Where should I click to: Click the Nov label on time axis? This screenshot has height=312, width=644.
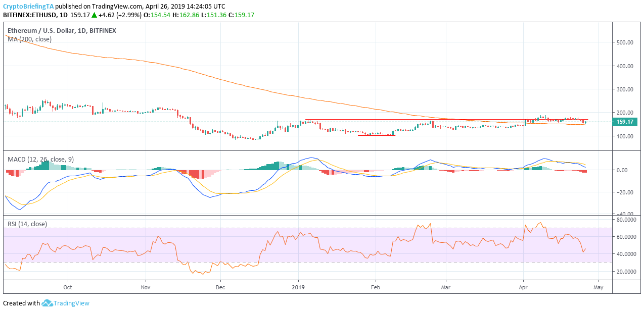[x=146, y=287]
